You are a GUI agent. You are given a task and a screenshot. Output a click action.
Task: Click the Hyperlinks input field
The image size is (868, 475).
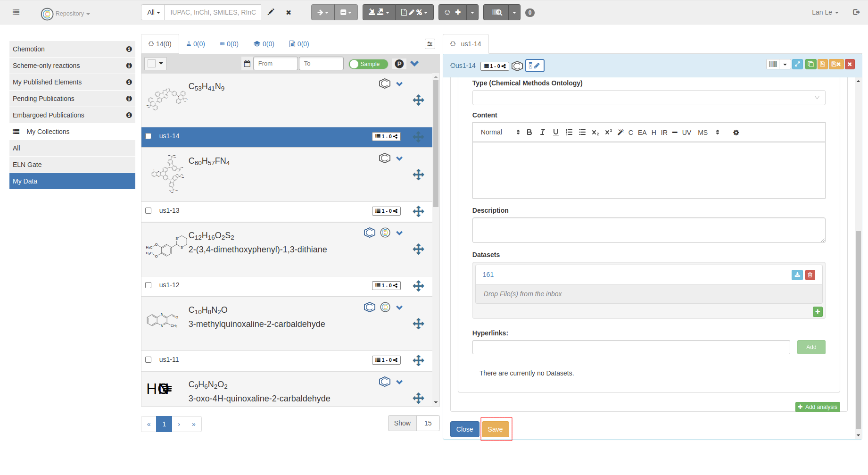[x=631, y=347]
